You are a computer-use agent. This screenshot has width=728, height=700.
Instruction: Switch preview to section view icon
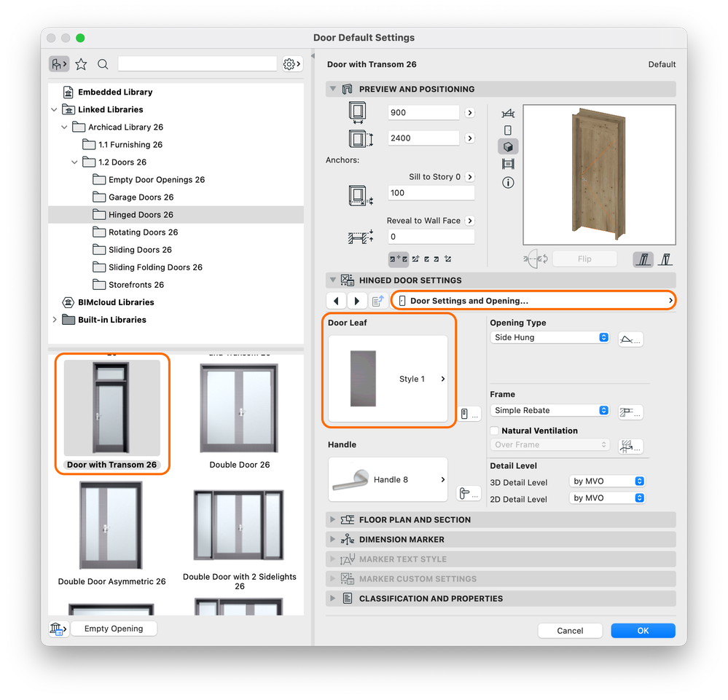(508, 164)
